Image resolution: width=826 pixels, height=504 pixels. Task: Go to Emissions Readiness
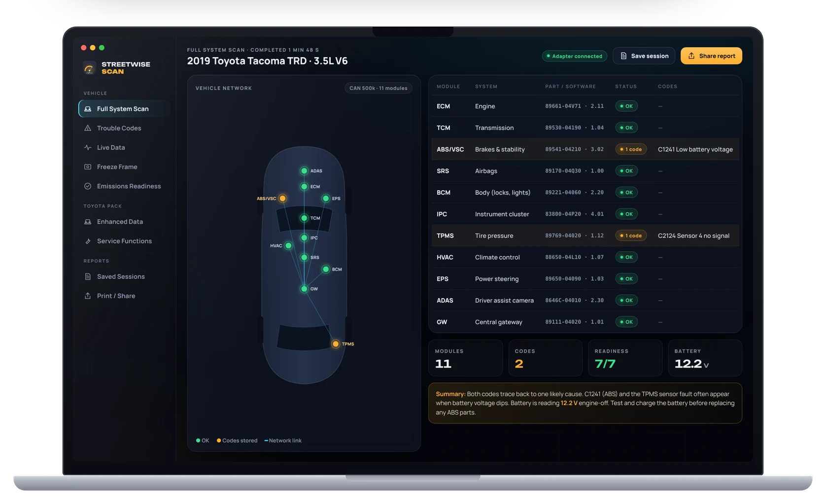pos(124,186)
